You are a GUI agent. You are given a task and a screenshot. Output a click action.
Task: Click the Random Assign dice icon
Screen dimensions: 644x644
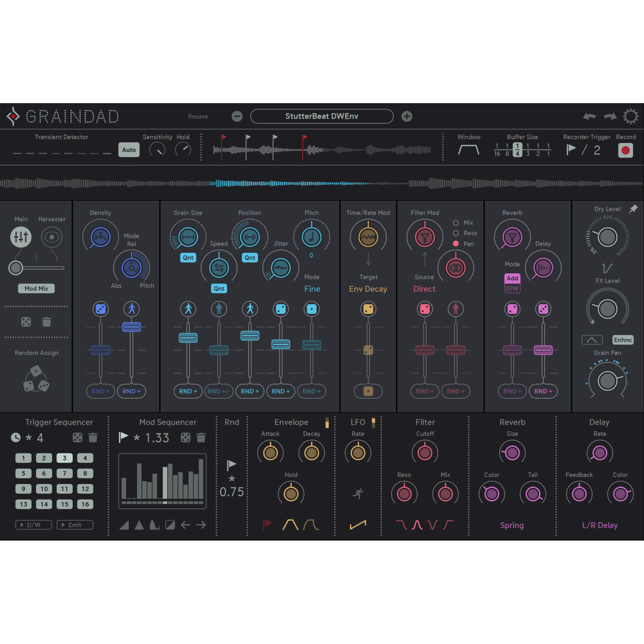click(x=36, y=379)
